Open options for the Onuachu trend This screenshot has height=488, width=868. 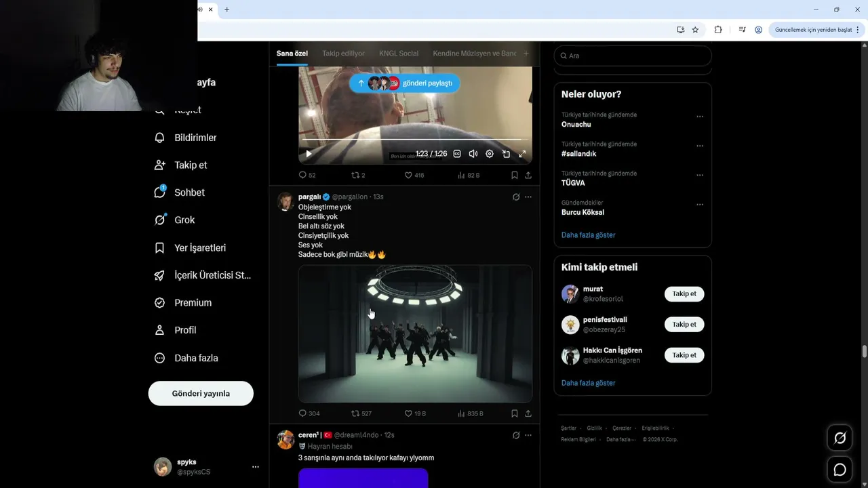click(x=700, y=117)
